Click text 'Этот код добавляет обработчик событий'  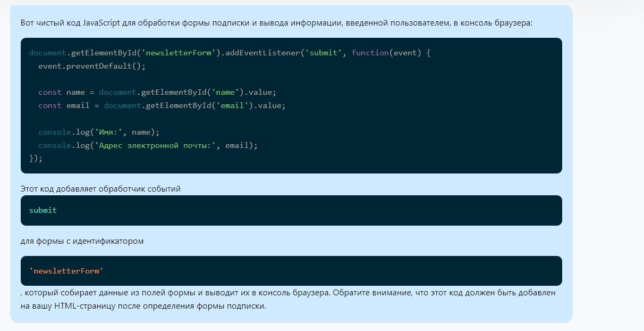tap(100, 189)
